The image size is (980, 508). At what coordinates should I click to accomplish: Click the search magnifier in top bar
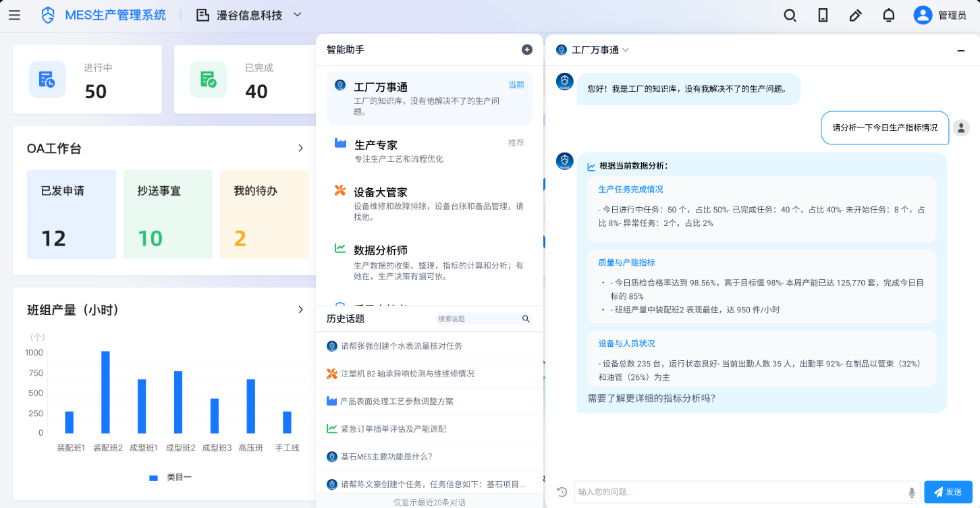pos(790,15)
